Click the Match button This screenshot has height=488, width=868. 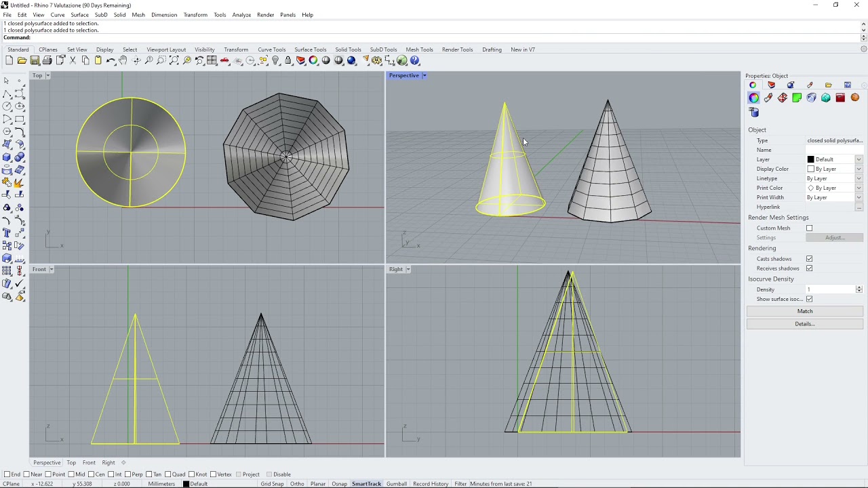[804, 311]
